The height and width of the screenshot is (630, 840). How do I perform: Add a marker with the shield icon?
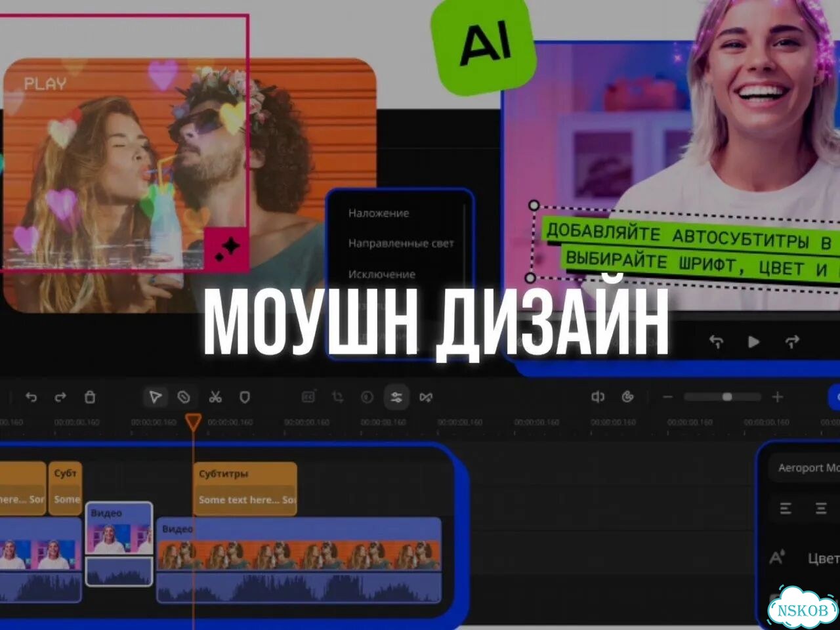[245, 397]
